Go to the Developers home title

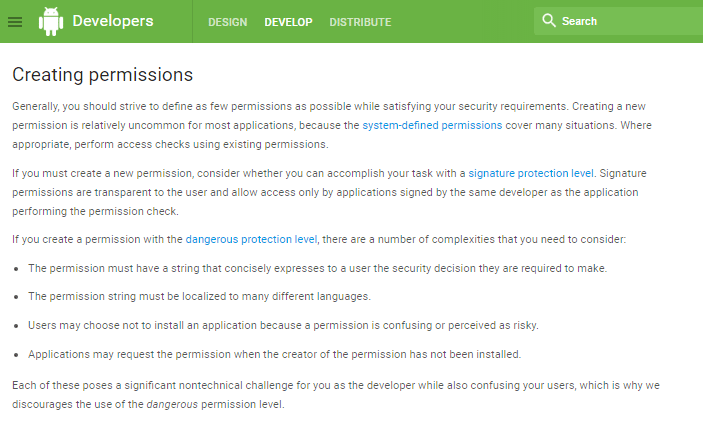(113, 21)
